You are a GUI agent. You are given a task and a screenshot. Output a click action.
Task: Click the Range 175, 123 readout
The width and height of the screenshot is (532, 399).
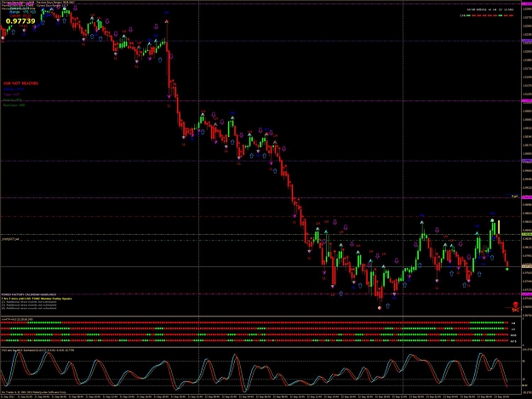22,12
